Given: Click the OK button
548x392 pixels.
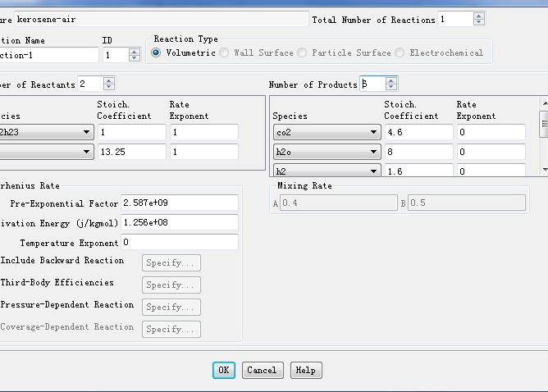Looking at the screenshot, I should pos(224,370).
